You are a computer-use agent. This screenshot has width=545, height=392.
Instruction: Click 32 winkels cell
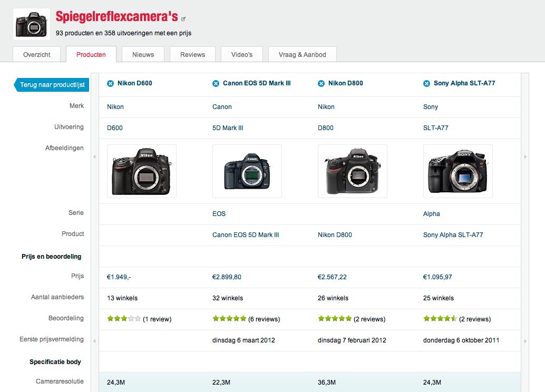[x=228, y=298]
